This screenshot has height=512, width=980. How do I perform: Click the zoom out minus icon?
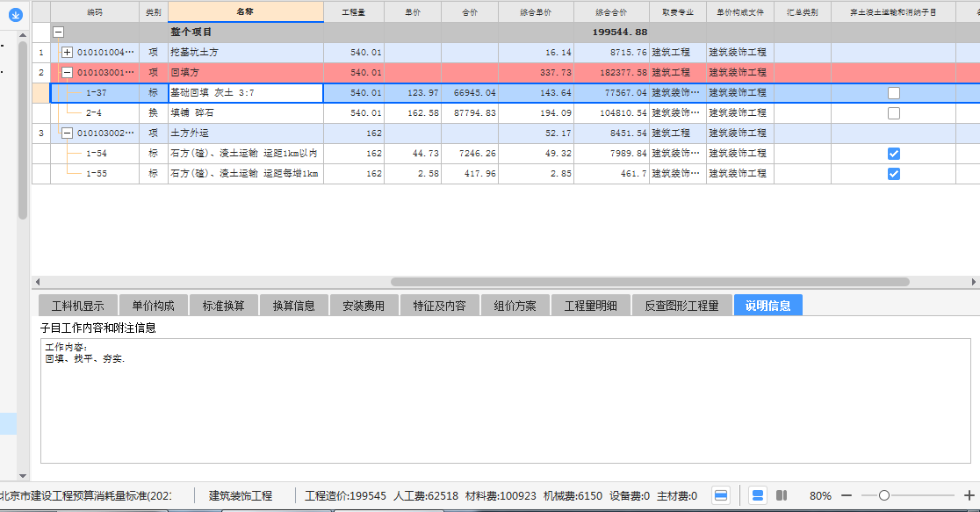tap(847, 495)
